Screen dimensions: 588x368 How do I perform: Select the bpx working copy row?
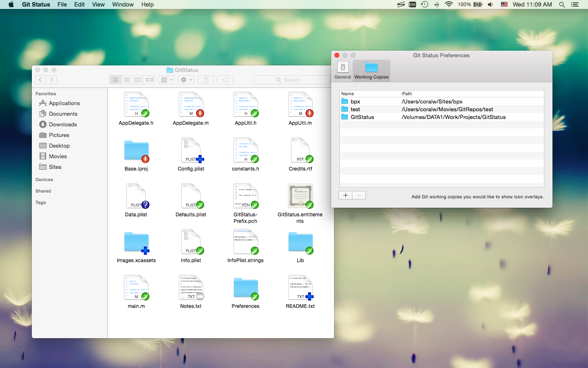(442, 101)
